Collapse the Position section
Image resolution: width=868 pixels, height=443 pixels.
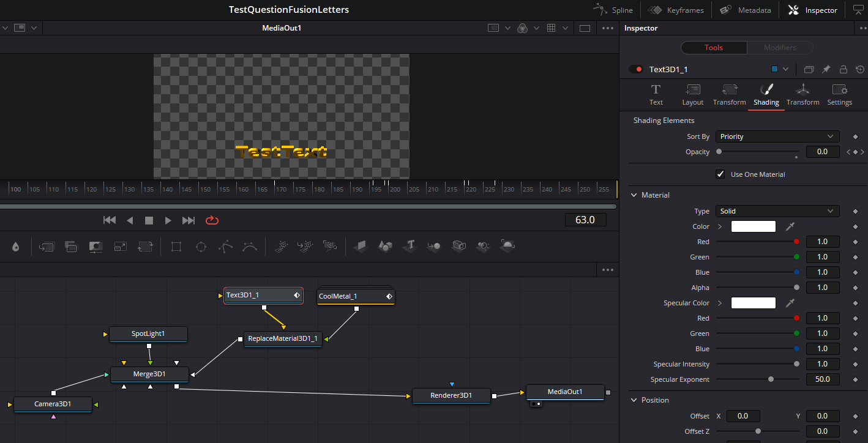pyautogui.click(x=634, y=400)
